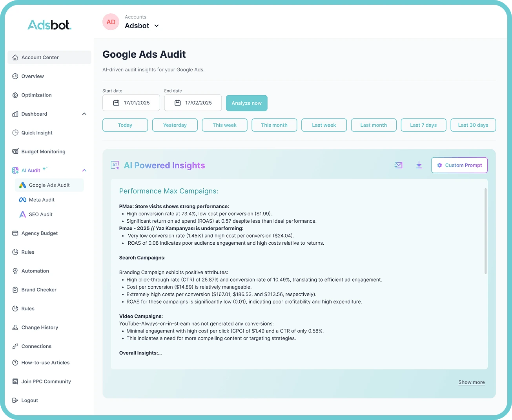
Task: Open calendar icon in Start date field
Action: click(x=116, y=103)
